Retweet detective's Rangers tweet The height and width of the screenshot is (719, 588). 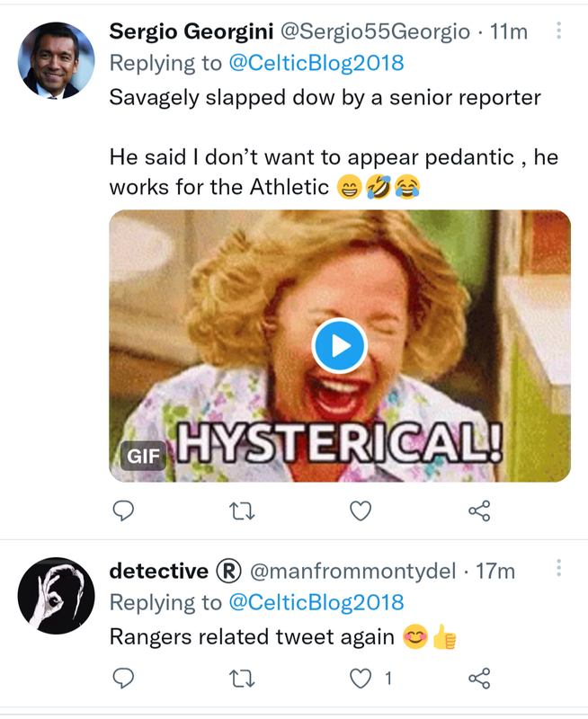pos(243,679)
